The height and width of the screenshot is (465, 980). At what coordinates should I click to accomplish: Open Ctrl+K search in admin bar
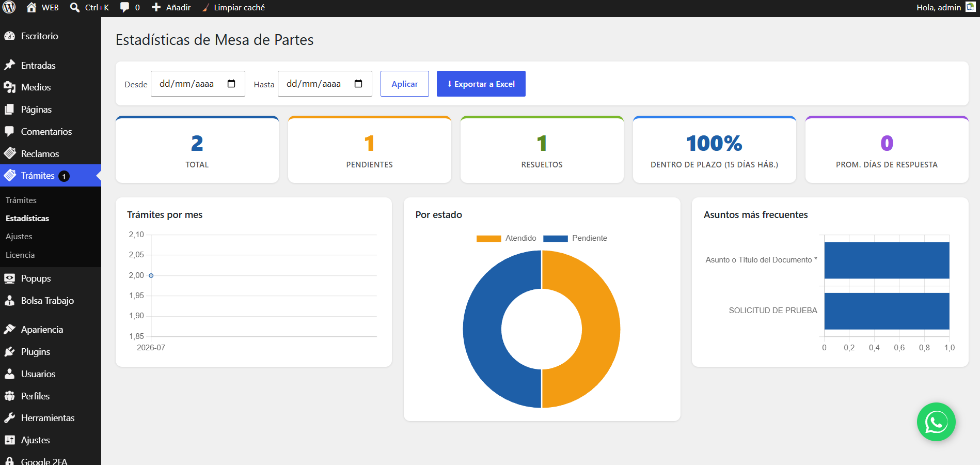(90, 7)
